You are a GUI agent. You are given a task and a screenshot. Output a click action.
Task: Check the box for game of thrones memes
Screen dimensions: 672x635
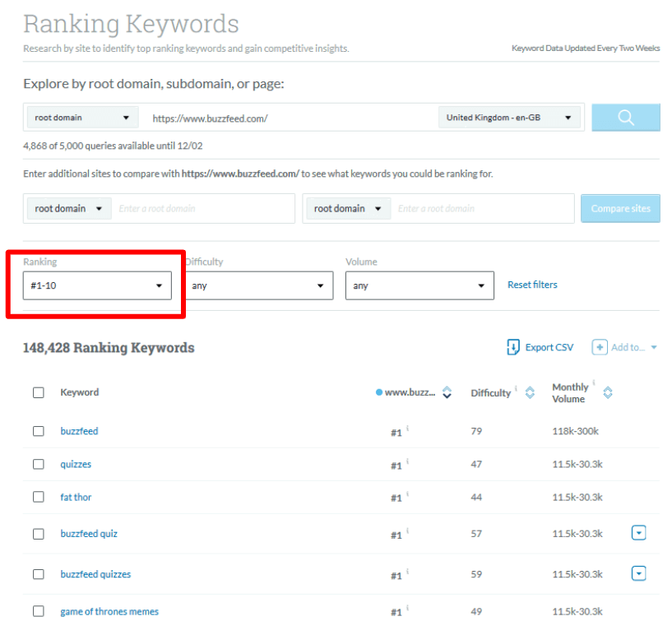(x=39, y=611)
